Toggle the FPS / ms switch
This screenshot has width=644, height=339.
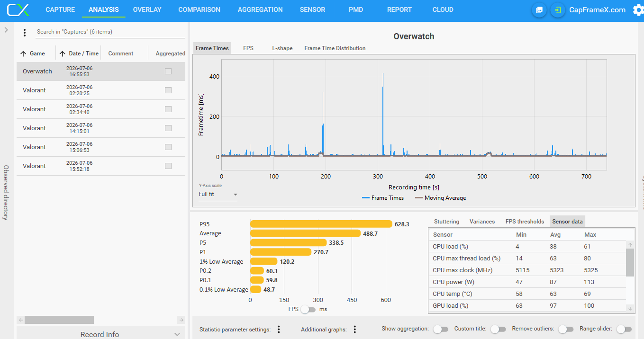[308, 309]
